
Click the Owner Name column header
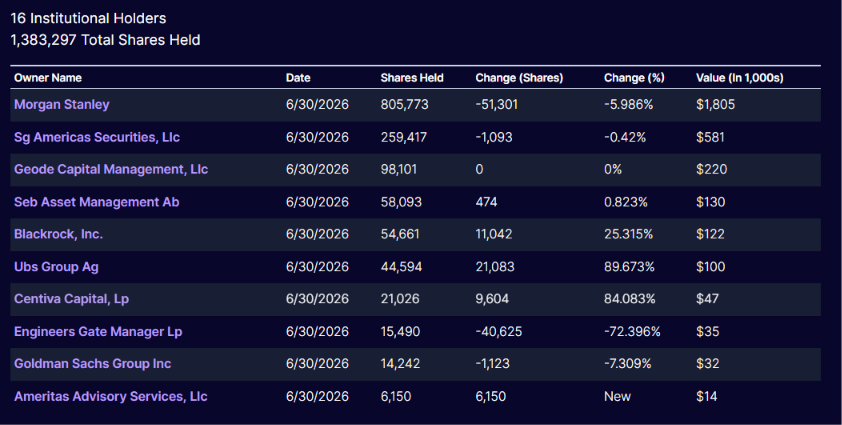point(48,78)
